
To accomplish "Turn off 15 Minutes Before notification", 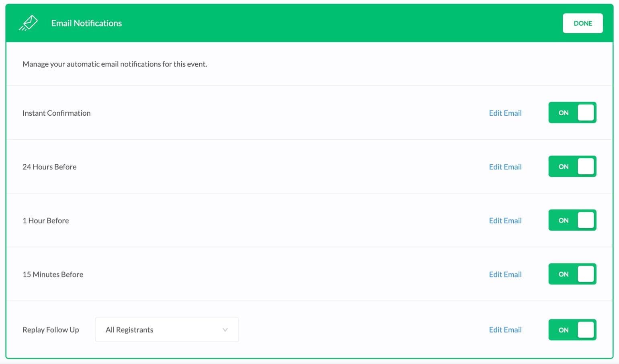I will 572,274.
